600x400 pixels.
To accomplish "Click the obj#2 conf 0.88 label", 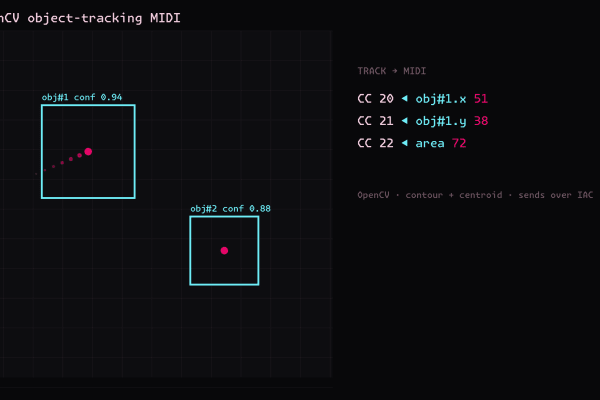I will click(x=230, y=209).
